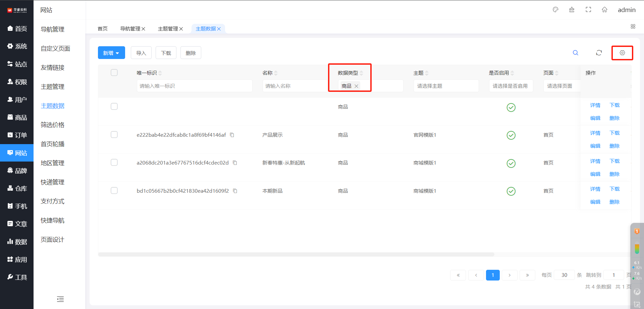Image resolution: width=644 pixels, height=309 pixels.
Task: Click the refresh icon above the table
Action: (599, 53)
